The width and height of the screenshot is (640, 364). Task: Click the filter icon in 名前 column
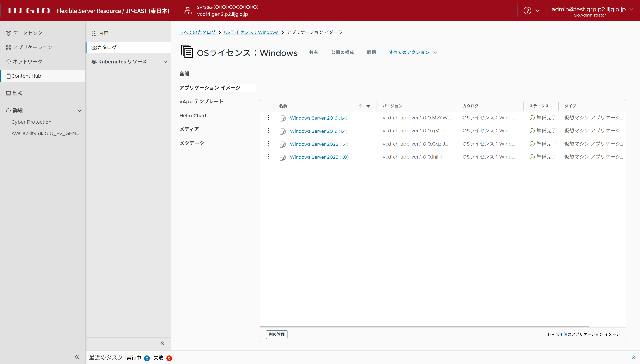(x=368, y=106)
